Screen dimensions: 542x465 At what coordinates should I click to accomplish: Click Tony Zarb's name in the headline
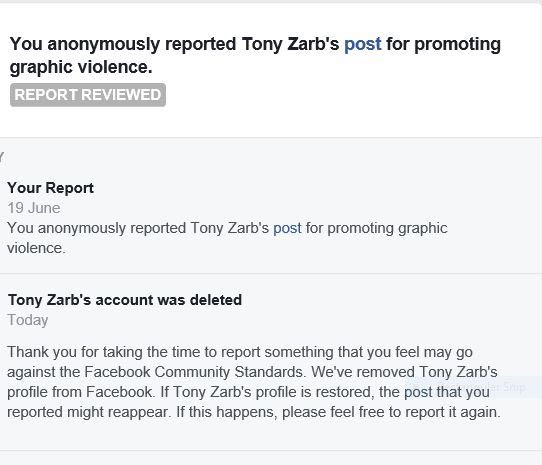290,44
